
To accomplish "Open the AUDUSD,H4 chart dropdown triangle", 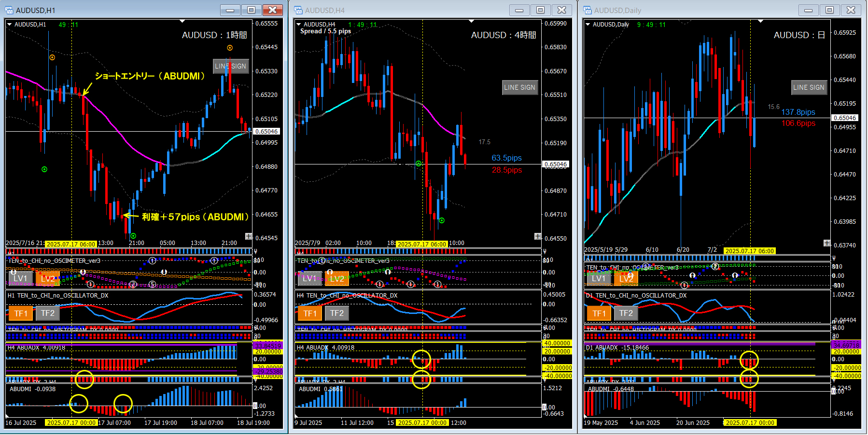I will point(299,24).
